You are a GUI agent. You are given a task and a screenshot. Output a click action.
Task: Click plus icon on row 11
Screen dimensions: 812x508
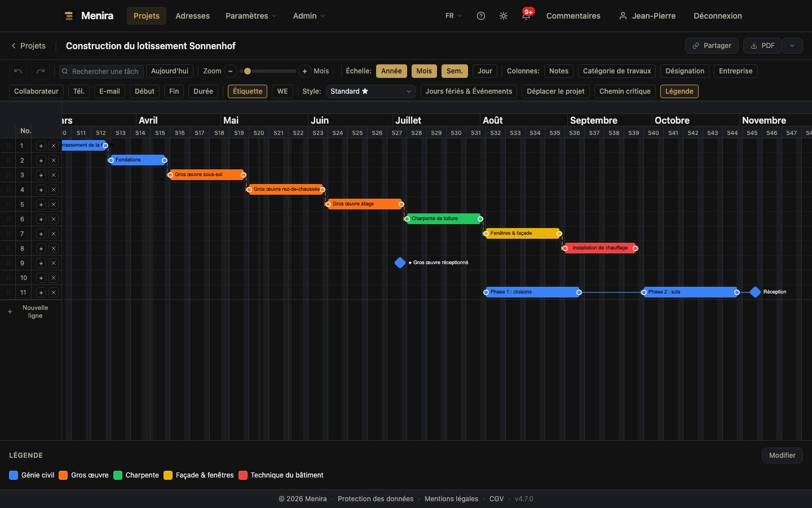click(x=41, y=292)
